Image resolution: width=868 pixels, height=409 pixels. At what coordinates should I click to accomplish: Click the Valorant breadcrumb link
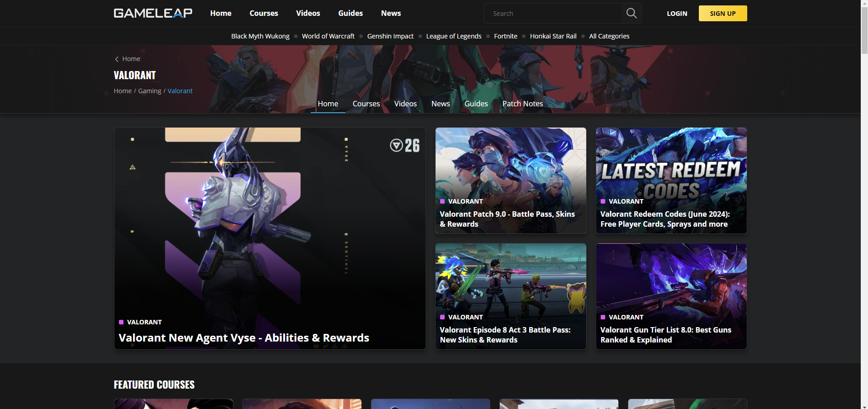[180, 91]
